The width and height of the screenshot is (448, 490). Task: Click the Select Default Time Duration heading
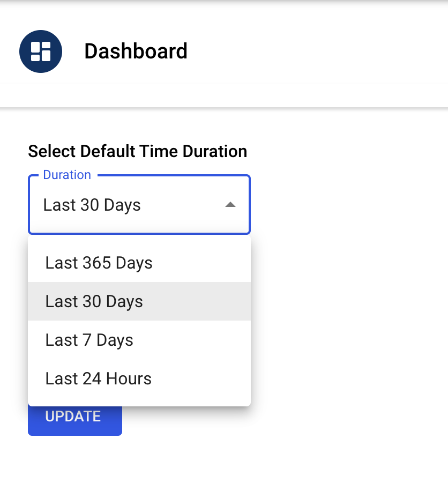coord(137,151)
